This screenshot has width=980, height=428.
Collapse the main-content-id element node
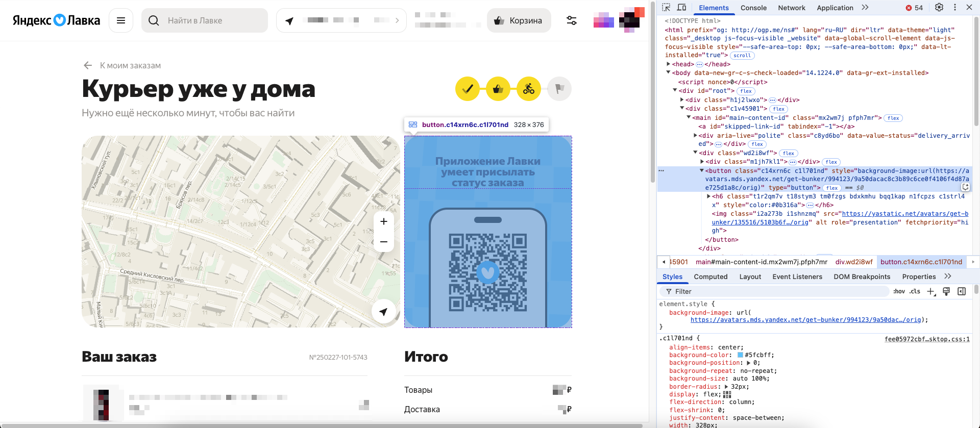689,117
